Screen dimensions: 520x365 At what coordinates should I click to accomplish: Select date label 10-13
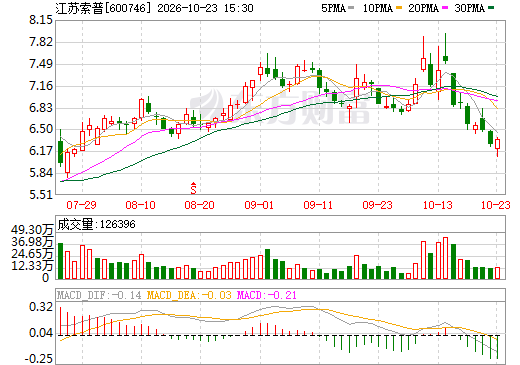[x=438, y=205]
